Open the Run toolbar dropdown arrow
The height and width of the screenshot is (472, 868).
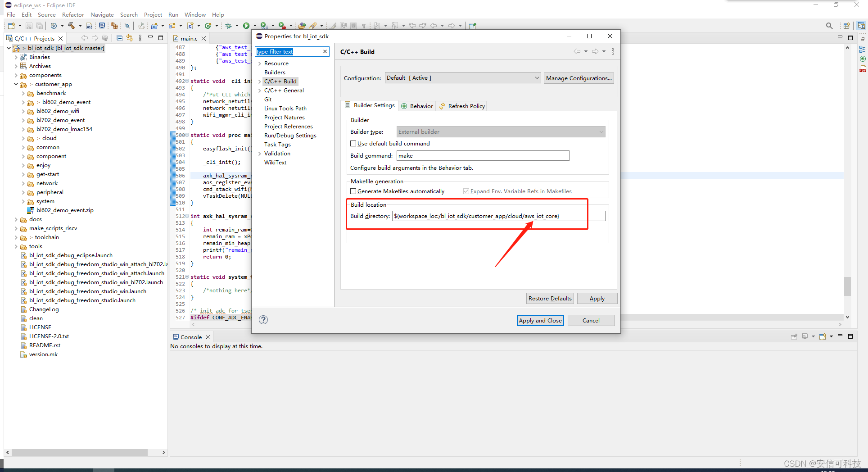tap(254, 26)
